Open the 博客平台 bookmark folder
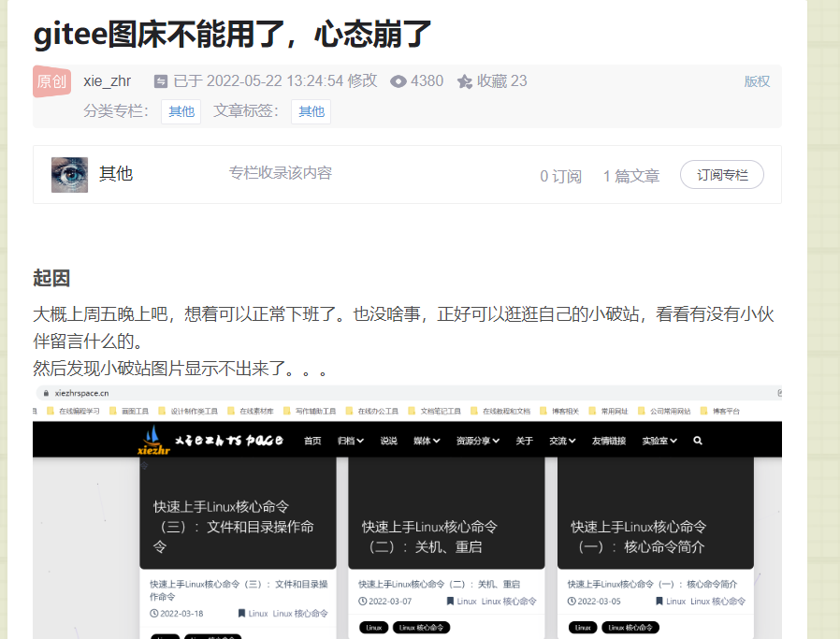The image size is (840, 639). coord(720,412)
